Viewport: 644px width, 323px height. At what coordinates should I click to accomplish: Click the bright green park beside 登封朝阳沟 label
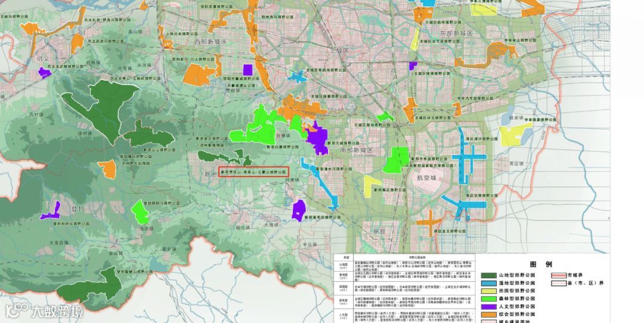click(140, 212)
